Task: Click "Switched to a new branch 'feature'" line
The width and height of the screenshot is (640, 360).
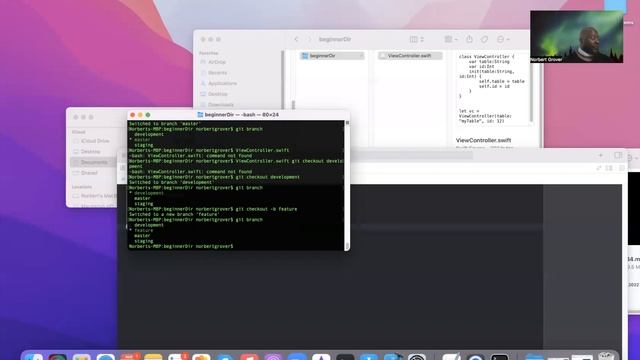Action: (174, 214)
